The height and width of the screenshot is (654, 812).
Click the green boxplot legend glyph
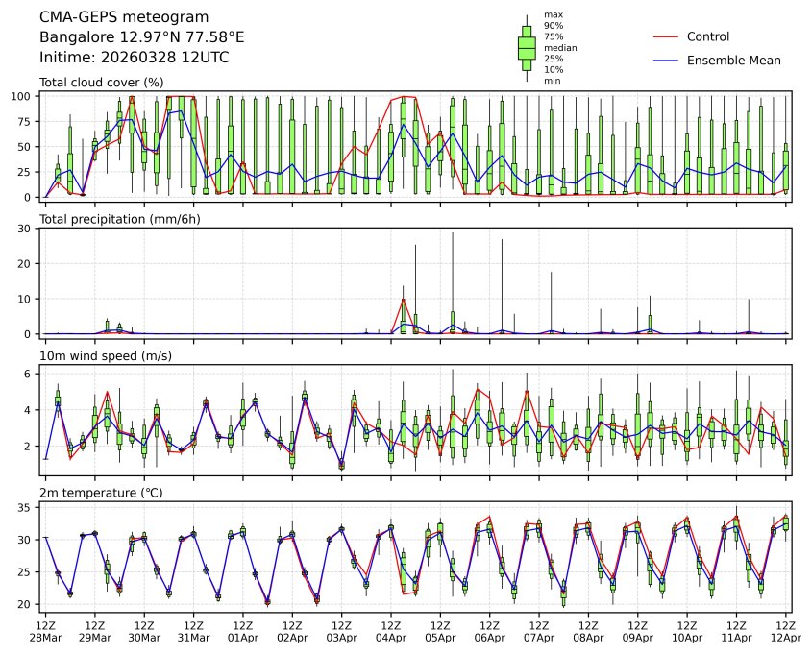point(527,48)
